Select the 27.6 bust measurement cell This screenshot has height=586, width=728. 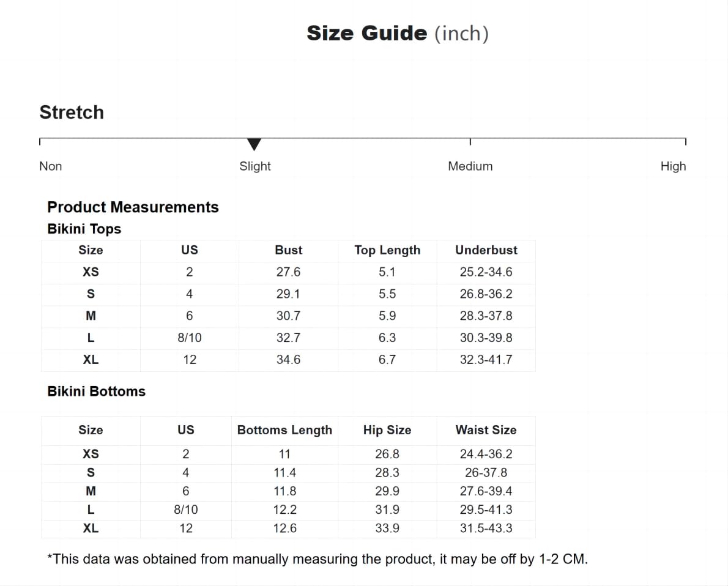[x=288, y=272]
